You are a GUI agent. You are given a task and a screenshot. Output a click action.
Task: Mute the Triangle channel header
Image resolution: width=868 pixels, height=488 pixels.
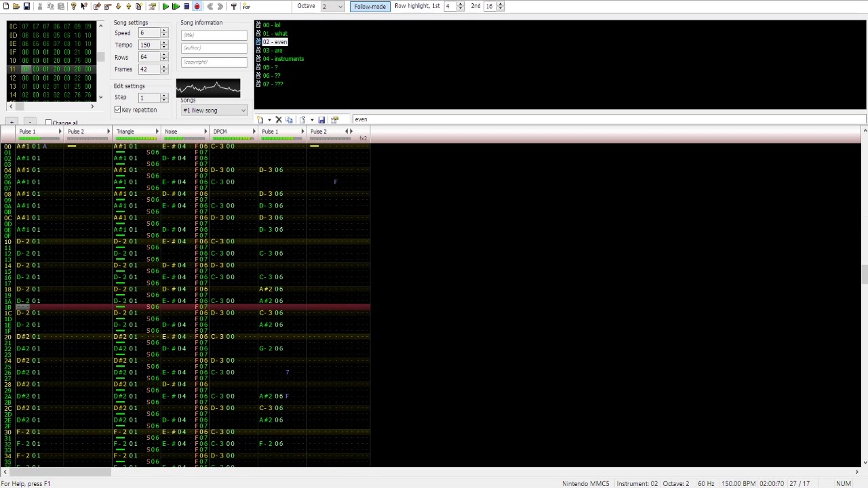tap(125, 131)
